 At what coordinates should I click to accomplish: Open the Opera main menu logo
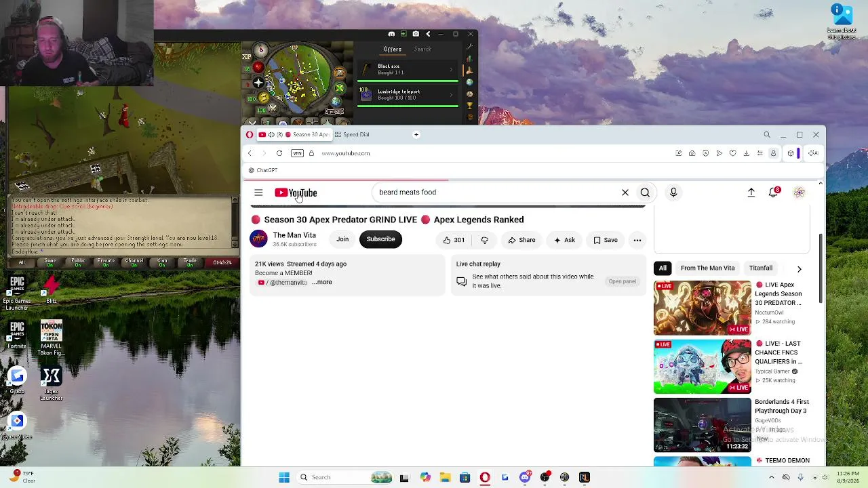coord(250,134)
